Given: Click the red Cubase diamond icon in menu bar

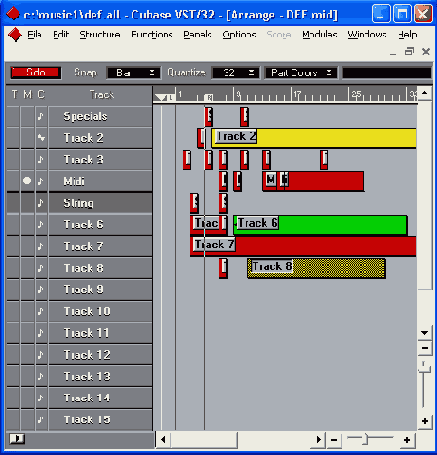Looking at the screenshot, I should [x=15, y=35].
